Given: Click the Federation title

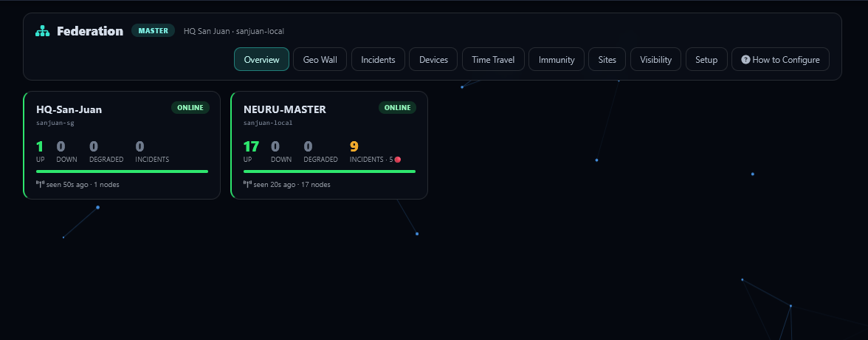Looking at the screenshot, I should click(90, 31).
